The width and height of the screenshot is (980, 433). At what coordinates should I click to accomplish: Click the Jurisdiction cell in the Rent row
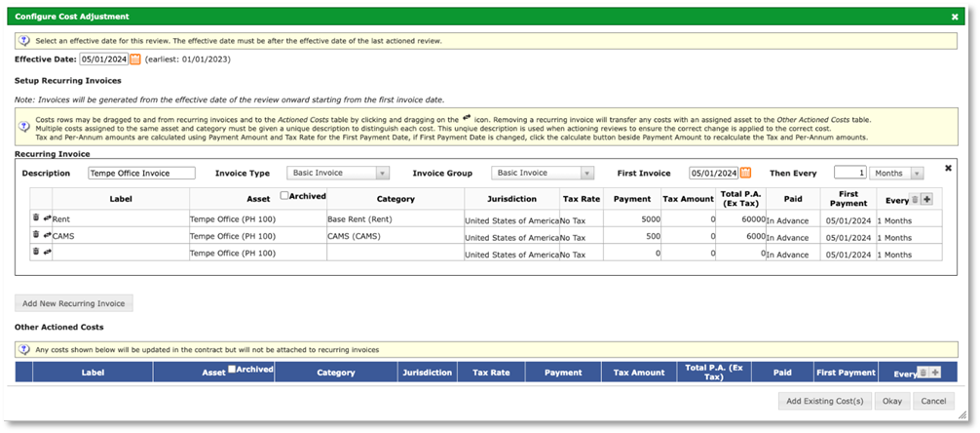tap(511, 219)
